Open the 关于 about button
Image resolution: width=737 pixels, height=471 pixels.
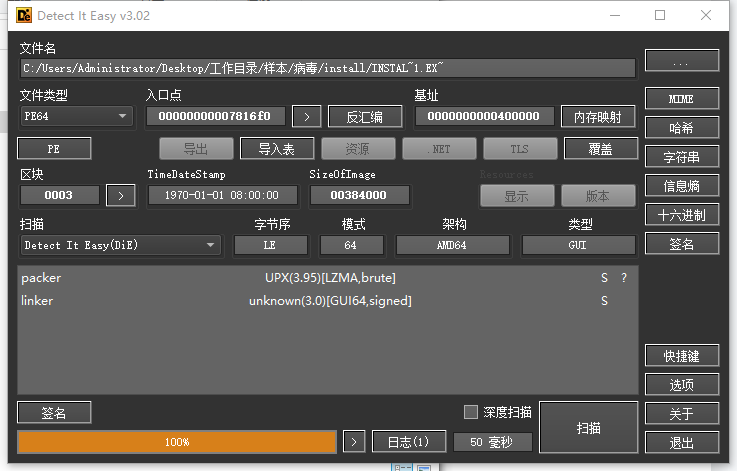point(682,414)
